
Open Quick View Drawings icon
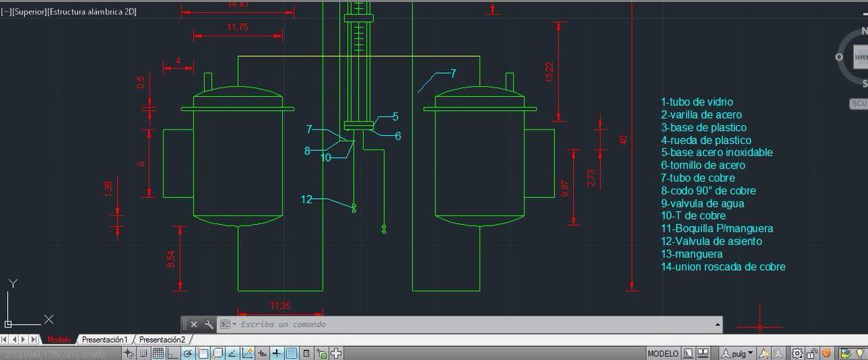[703, 353]
